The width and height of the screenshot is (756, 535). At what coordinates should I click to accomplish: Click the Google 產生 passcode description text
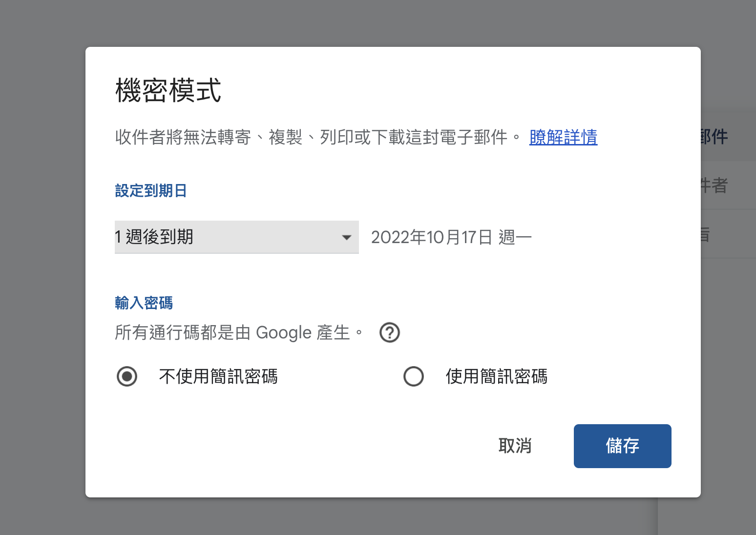point(238,333)
